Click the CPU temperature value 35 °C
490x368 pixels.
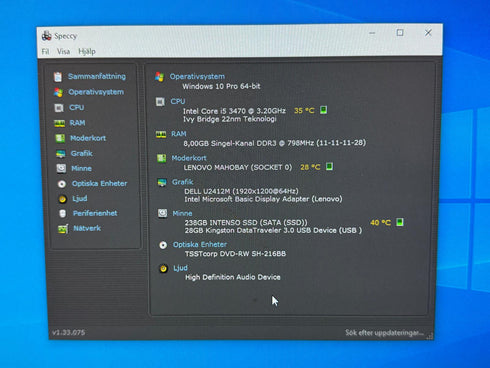click(304, 110)
